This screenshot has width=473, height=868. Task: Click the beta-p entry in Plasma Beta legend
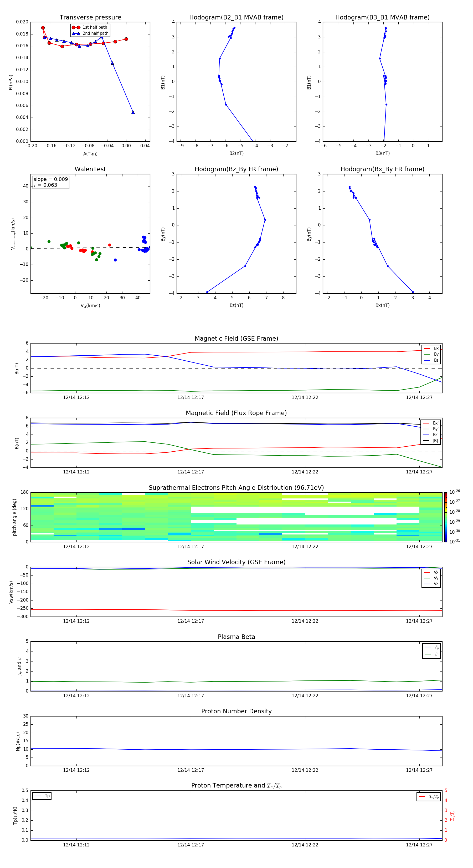[x=431, y=647]
